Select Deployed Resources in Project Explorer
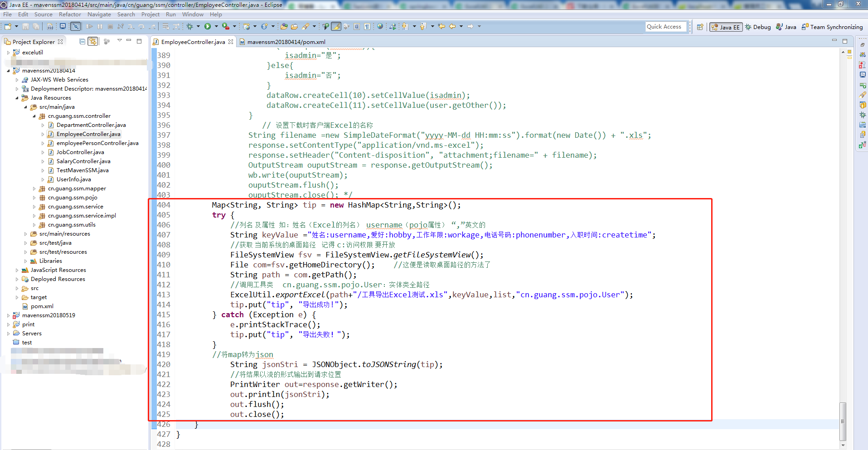Image resolution: width=868 pixels, height=450 pixels. [x=58, y=279]
